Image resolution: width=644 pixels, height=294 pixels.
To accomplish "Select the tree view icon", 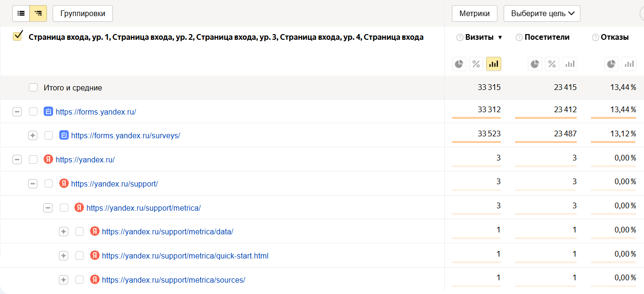I will coord(38,14).
